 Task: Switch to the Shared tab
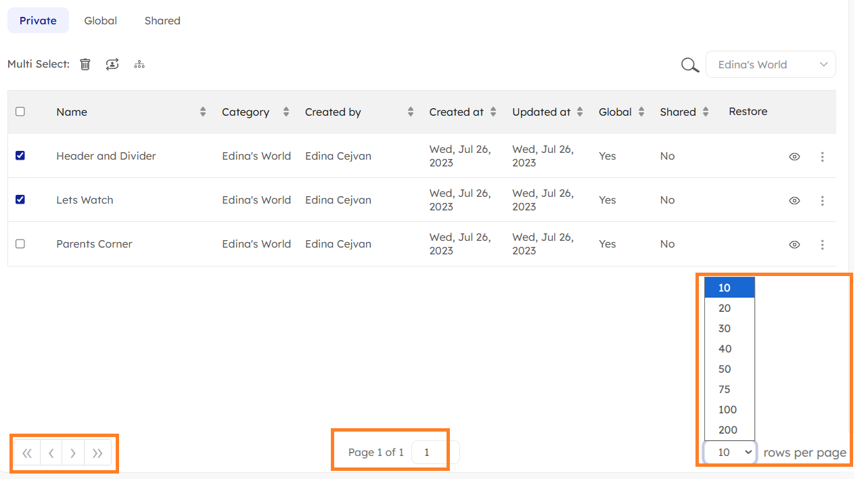click(x=162, y=21)
